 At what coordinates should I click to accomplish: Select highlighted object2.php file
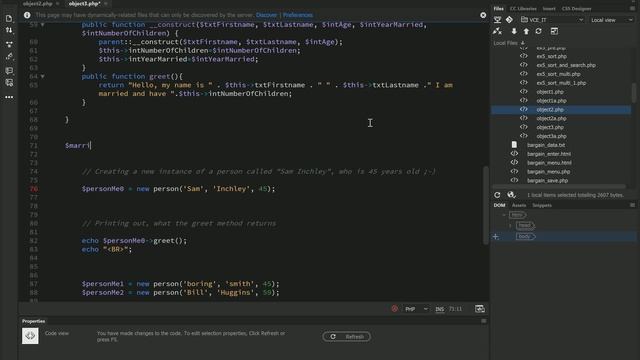(550, 110)
